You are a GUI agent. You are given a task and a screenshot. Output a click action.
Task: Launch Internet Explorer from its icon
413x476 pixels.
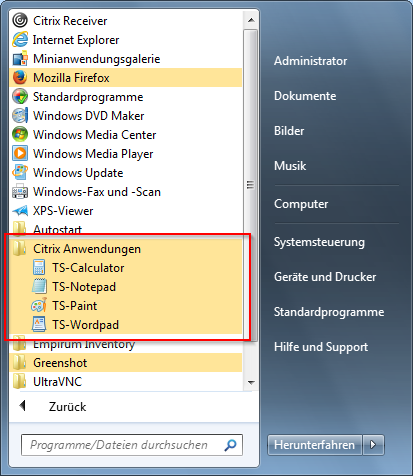pos(20,40)
